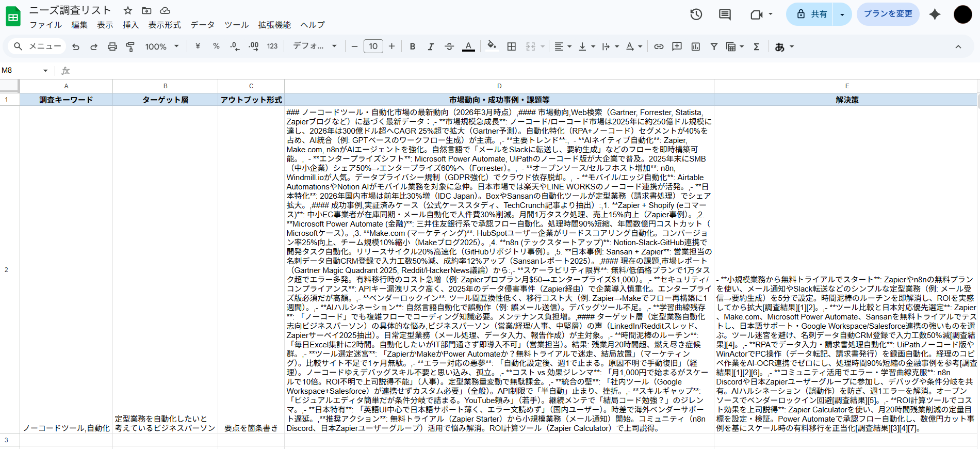Open the table view dropdown
This screenshot has height=449, width=980.
[x=735, y=46]
